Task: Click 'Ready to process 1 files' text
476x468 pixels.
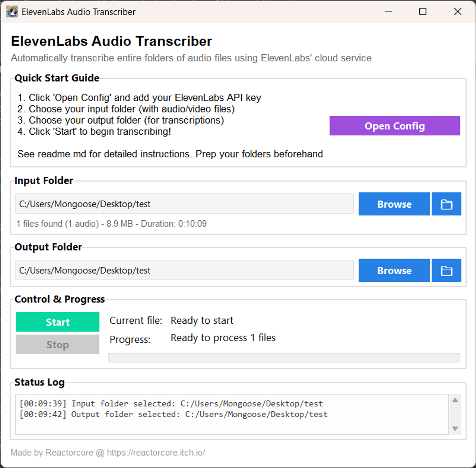Action: 223,338
